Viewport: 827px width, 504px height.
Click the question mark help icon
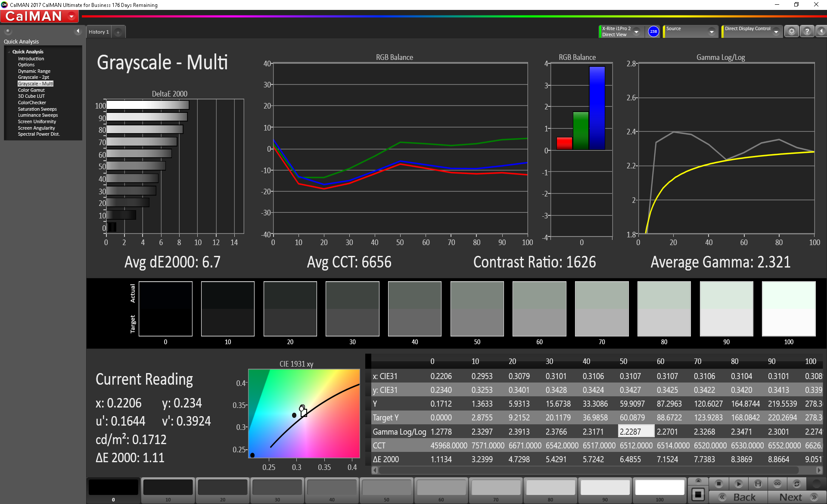pos(807,31)
